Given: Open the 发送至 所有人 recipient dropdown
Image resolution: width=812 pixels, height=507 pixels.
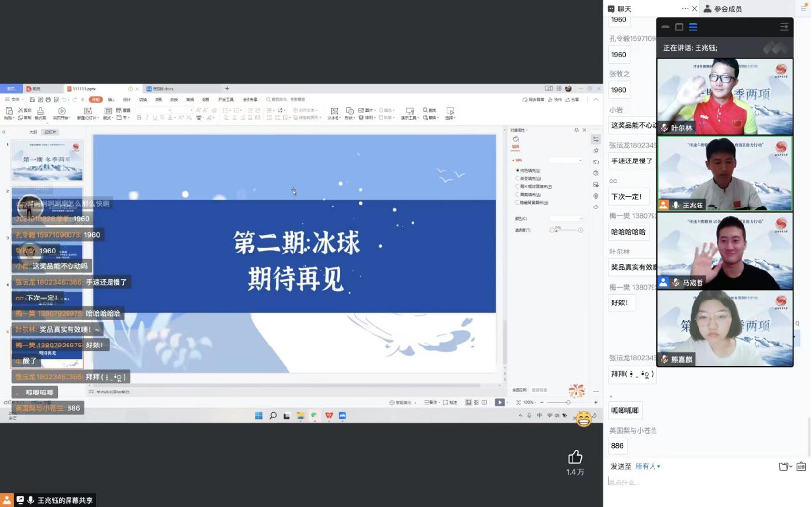Looking at the screenshot, I should (648, 466).
